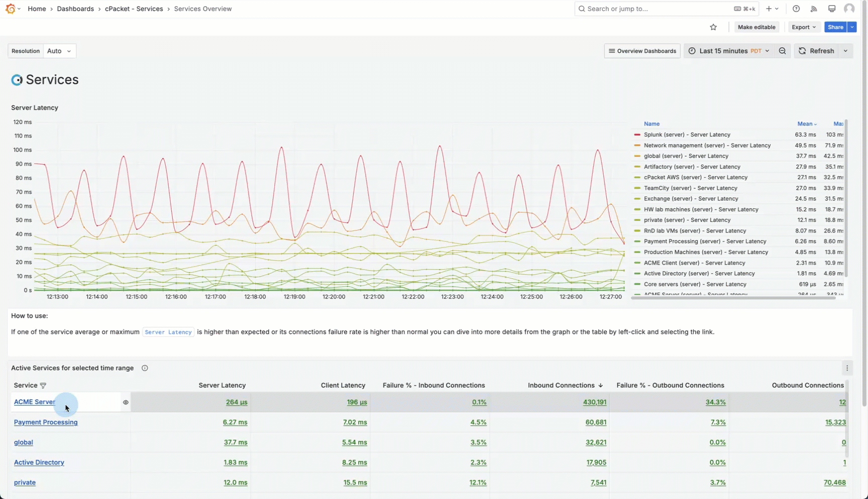Screen dimensions: 868x499
Task: Click the sort arrow on Inbound Connections
Action: click(x=600, y=386)
